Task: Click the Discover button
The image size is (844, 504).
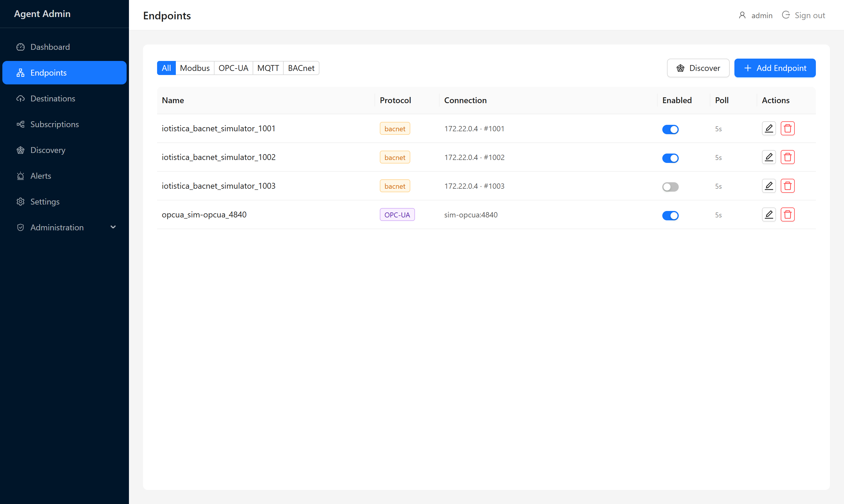Action: [x=698, y=68]
